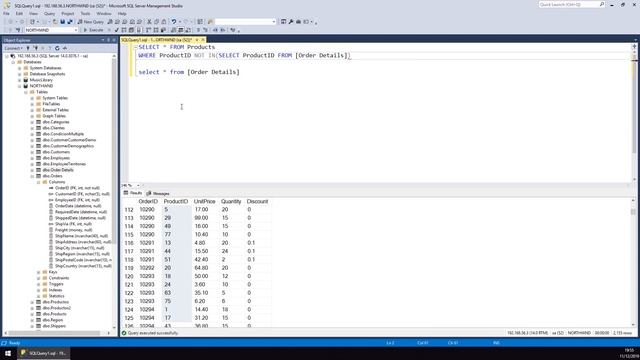Select the dbo.Employees table
This screenshot has width=640, height=360.
[x=56, y=158]
